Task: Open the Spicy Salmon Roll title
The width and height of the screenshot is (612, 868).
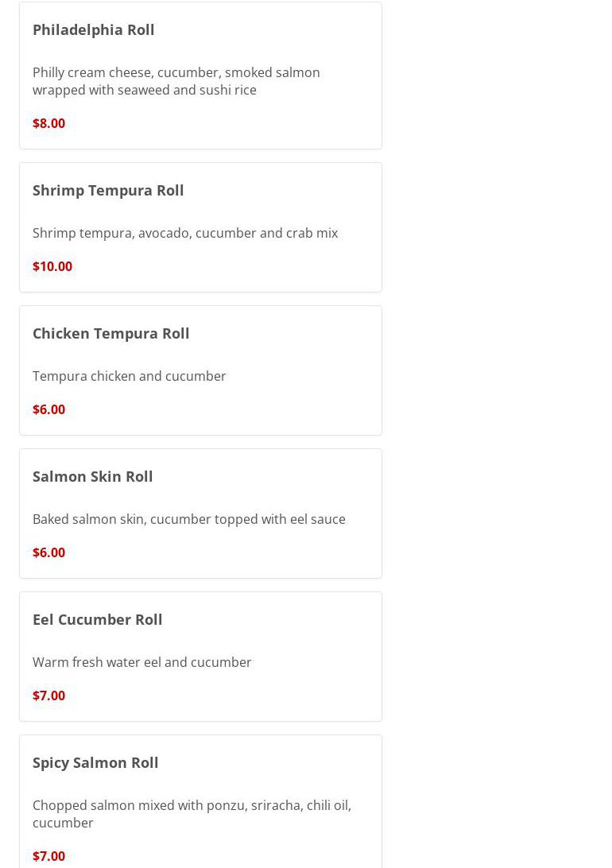Action: 95,762
